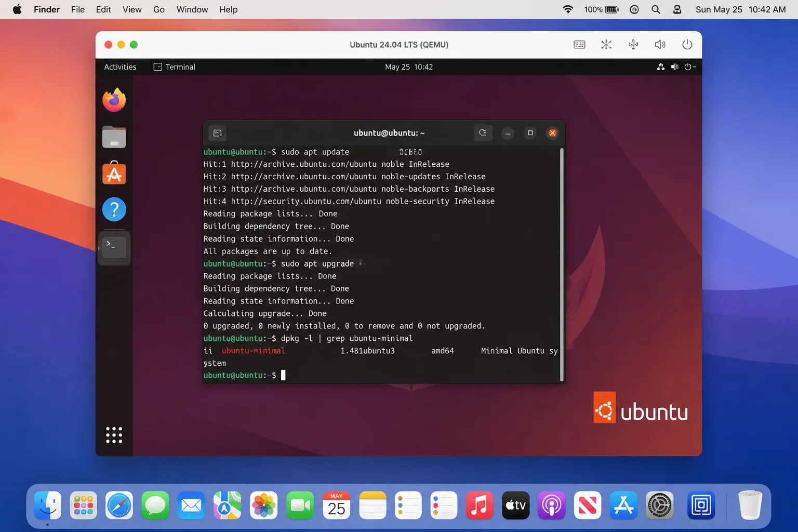Open App Store from the Dock
This screenshot has width=798, height=532.
(x=623, y=505)
